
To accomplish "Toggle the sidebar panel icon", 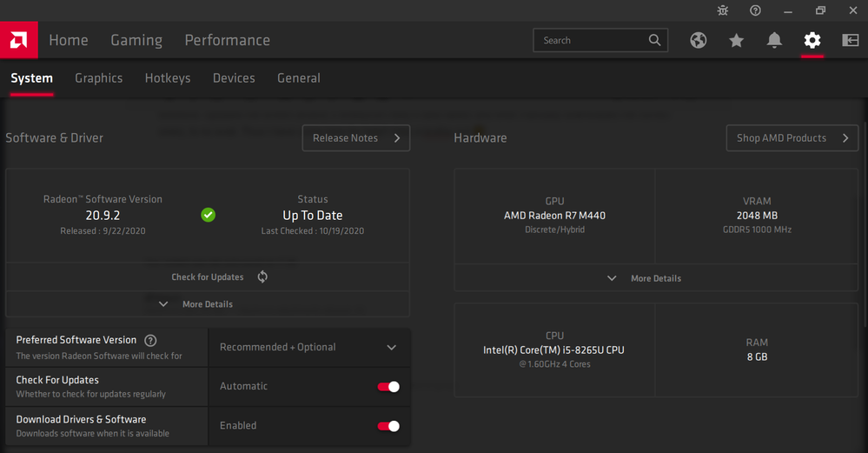I will coord(851,40).
